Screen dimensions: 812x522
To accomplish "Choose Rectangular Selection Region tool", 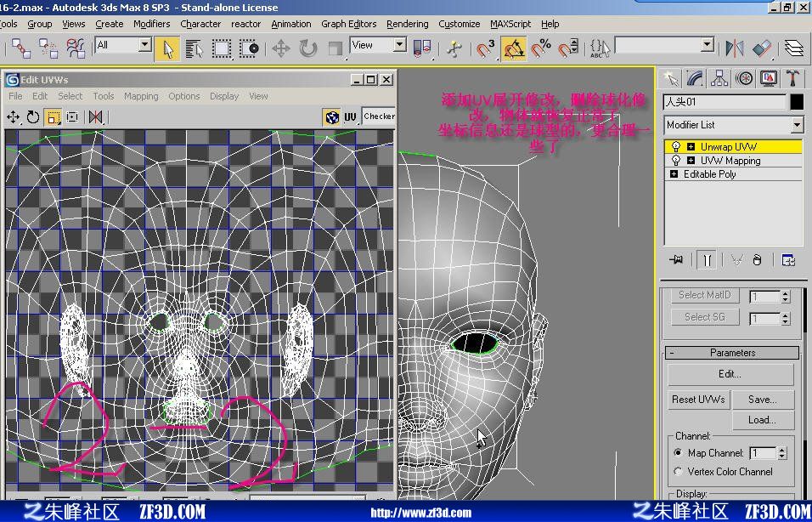I will coord(222,49).
